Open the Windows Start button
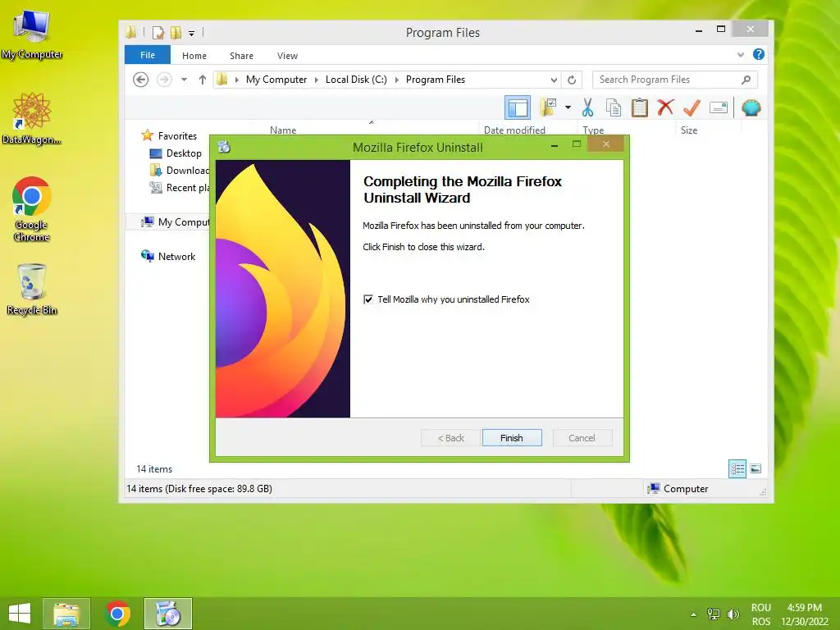 [20, 614]
